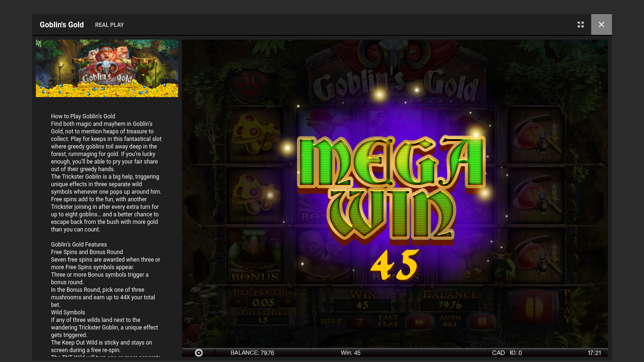The image size is (644, 362).
Task: Click status bar Win: 45 text
Action: (x=351, y=353)
